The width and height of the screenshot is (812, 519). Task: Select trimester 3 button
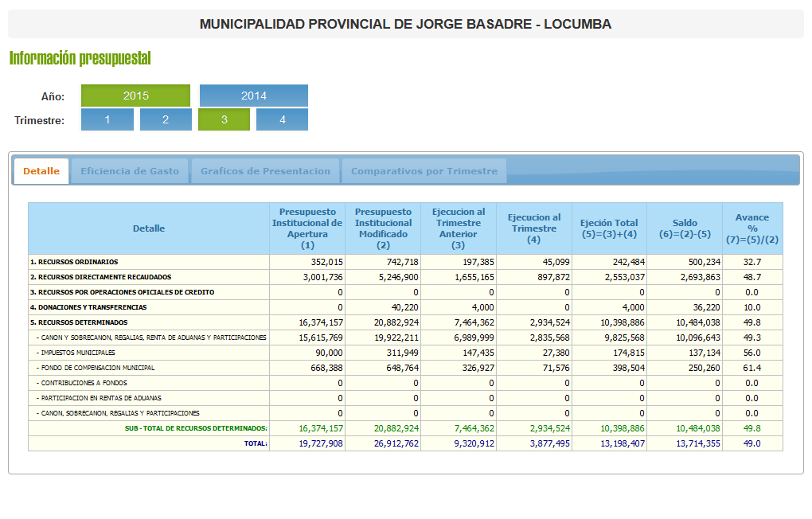(x=224, y=119)
